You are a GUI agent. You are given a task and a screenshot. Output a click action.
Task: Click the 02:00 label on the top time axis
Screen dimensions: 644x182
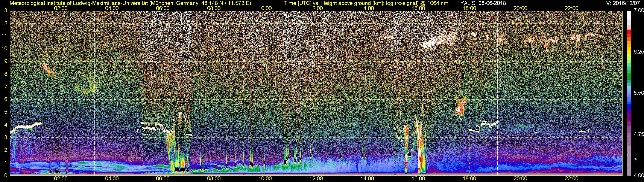click(61, 8)
